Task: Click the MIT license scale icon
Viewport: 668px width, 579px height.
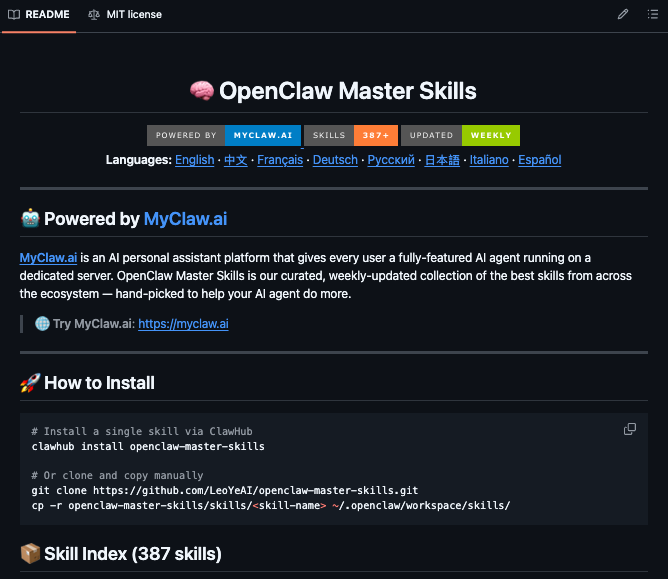Action: click(94, 14)
